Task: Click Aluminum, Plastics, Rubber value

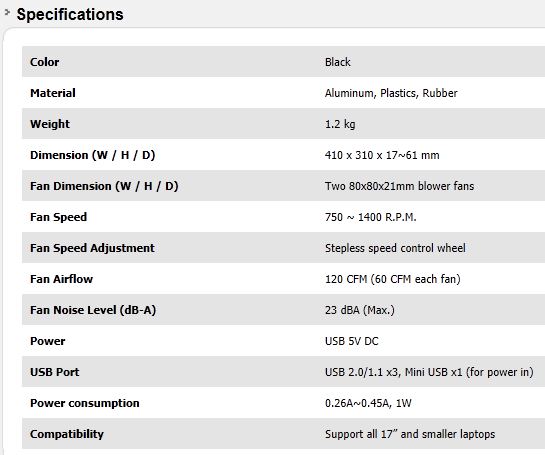Action: [x=391, y=93]
